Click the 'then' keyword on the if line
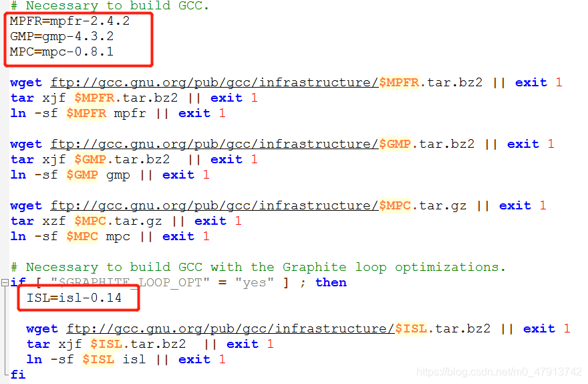The image size is (588, 384). coord(331,283)
